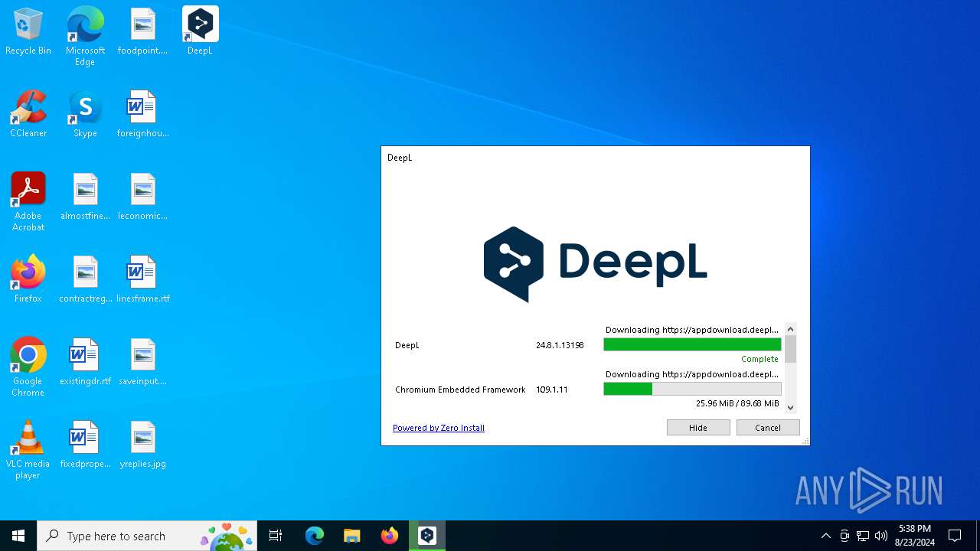The width and height of the screenshot is (980, 551).
Task: Select the foodpoint image file on desktop
Action: (x=142, y=32)
